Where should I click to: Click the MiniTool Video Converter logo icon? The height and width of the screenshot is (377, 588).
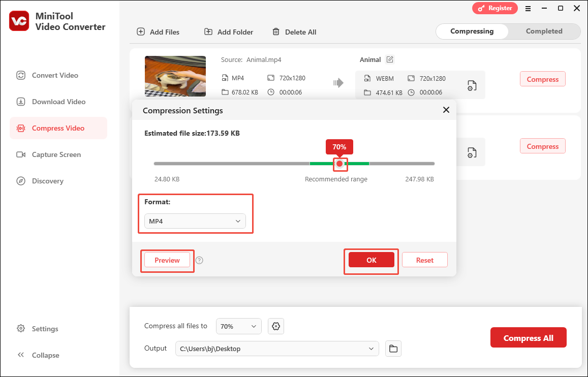click(x=19, y=21)
